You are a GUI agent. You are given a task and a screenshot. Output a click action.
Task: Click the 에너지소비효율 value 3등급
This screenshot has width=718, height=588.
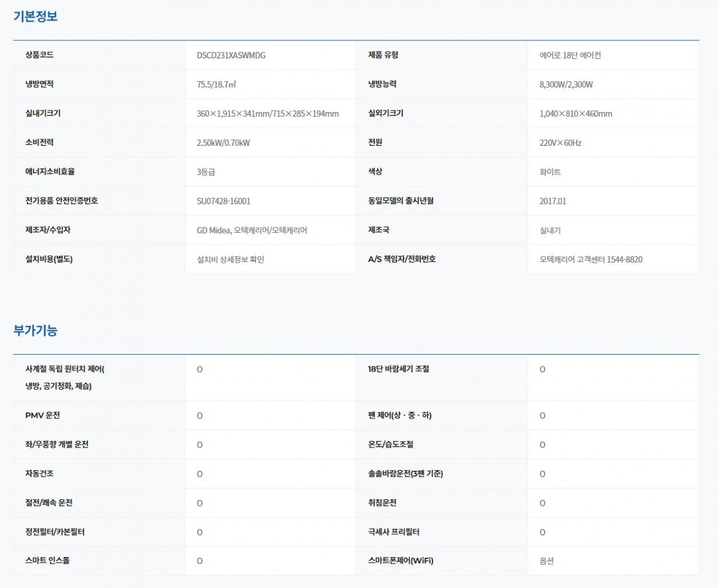click(x=206, y=172)
